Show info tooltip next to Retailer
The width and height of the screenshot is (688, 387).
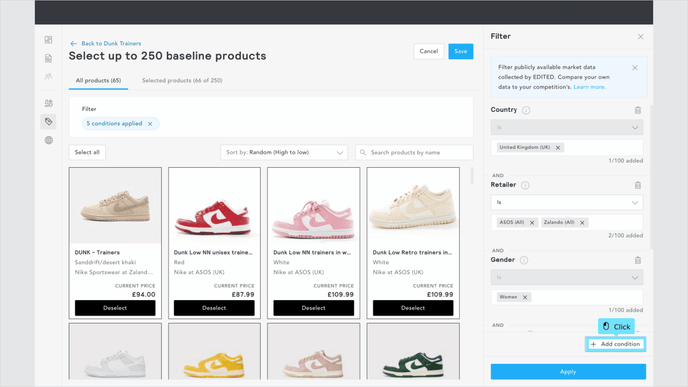(x=525, y=185)
